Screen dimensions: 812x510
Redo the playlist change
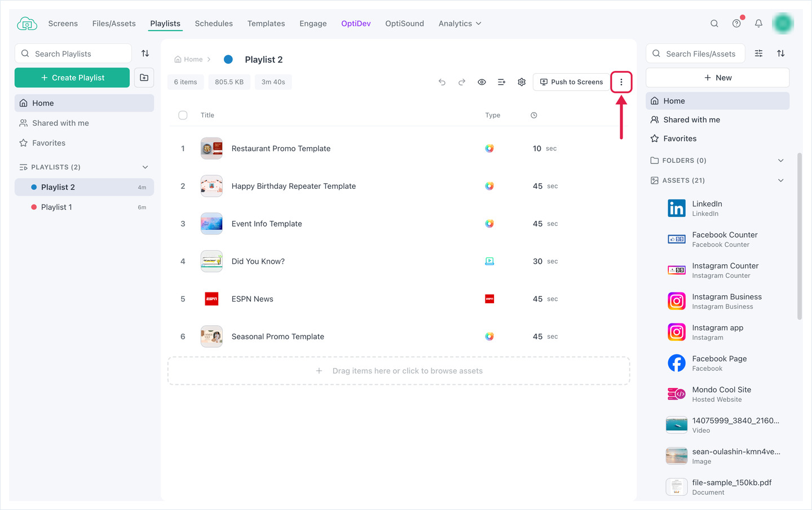coord(462,82)
